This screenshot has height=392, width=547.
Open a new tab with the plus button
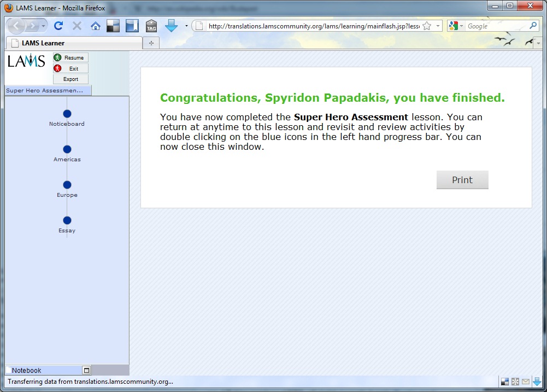(x=151, y=43)
